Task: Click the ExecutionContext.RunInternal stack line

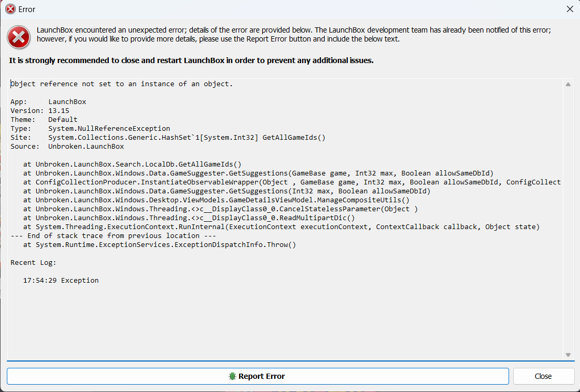Action: (x=282, y=226)
